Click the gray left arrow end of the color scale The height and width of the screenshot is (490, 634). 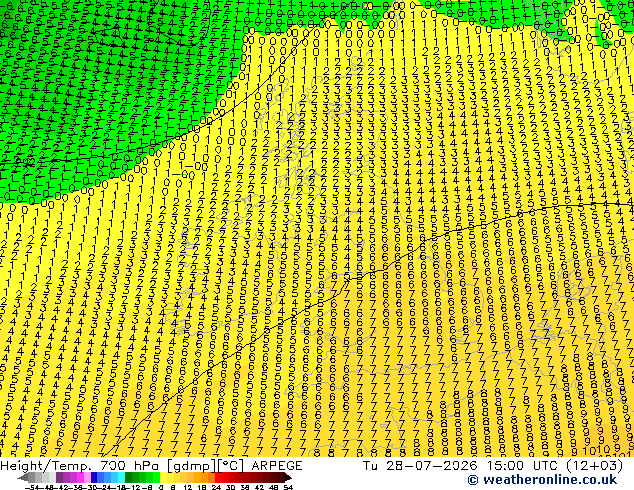tap(23, 478)
